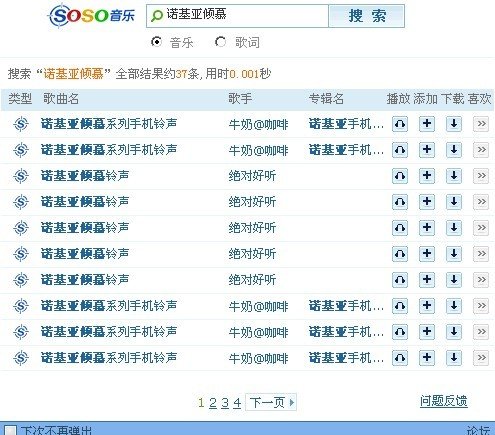Click the 歌手 column header
Viewport: 495px width, 435px height.
[240, 99]
